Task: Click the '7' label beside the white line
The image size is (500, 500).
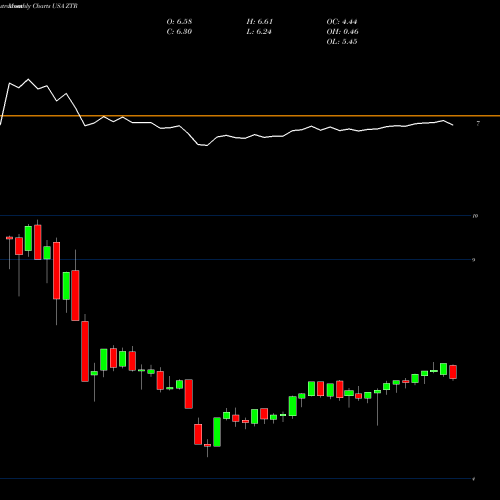Action: click(478, 123)
